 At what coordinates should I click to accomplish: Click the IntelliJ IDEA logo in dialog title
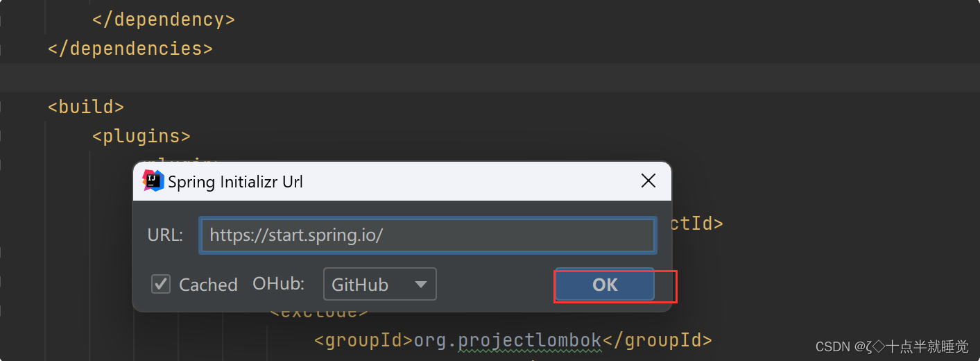[x=153, y=180]
